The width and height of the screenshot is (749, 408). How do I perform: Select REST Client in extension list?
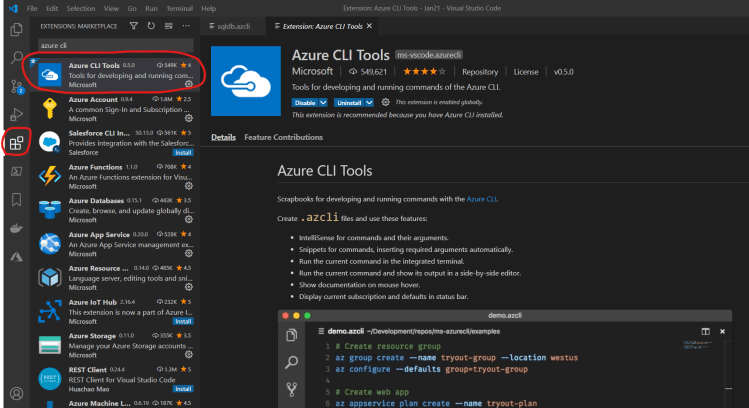116,379
